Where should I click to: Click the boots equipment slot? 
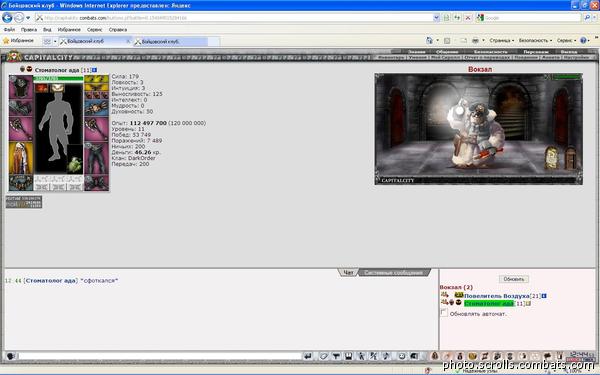(96, 183)
